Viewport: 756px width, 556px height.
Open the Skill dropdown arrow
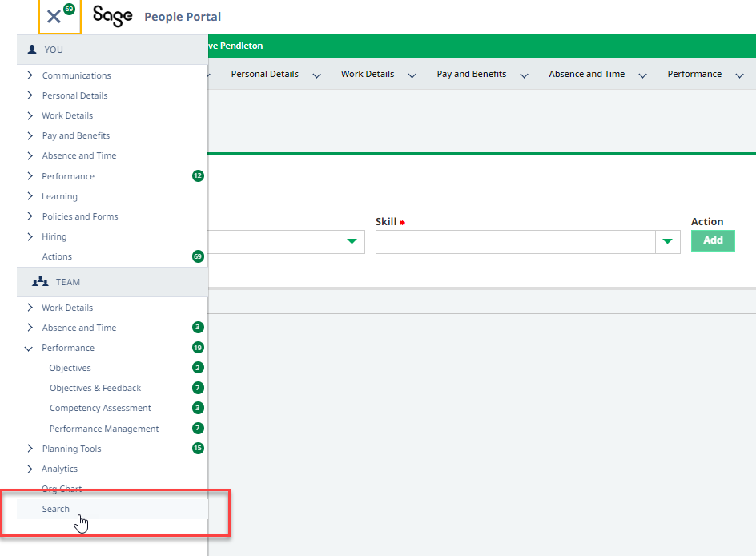(667, 241)
